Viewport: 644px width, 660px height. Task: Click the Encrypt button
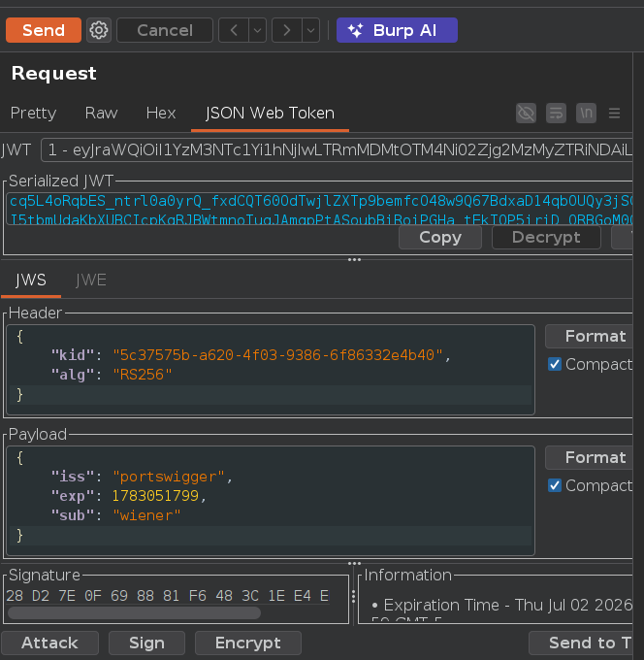pos(248,643)
